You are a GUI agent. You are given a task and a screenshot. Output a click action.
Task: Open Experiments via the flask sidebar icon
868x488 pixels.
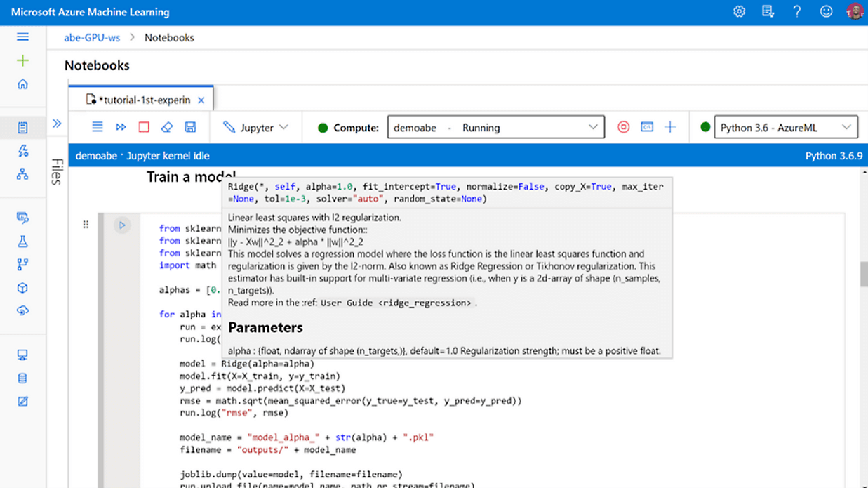pos(22,242)
